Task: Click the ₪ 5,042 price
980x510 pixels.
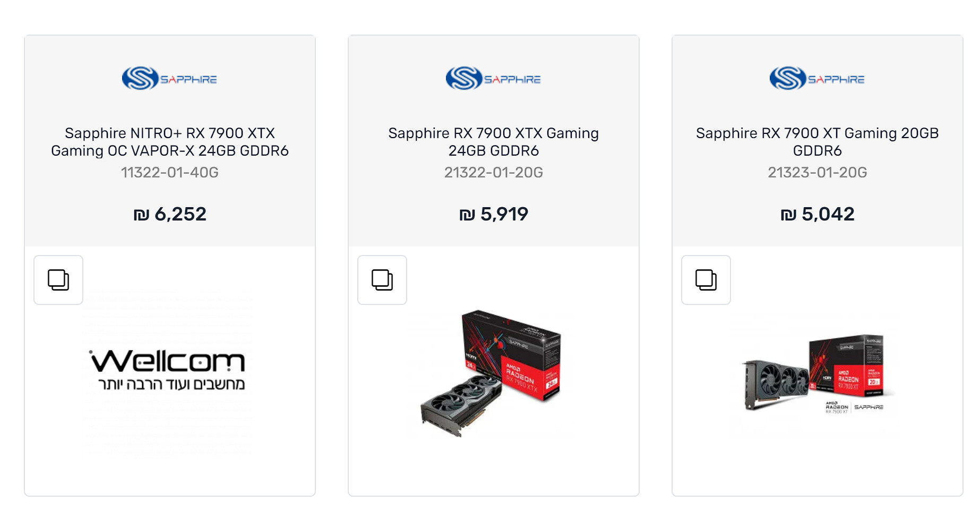Action: coord(818,214)
